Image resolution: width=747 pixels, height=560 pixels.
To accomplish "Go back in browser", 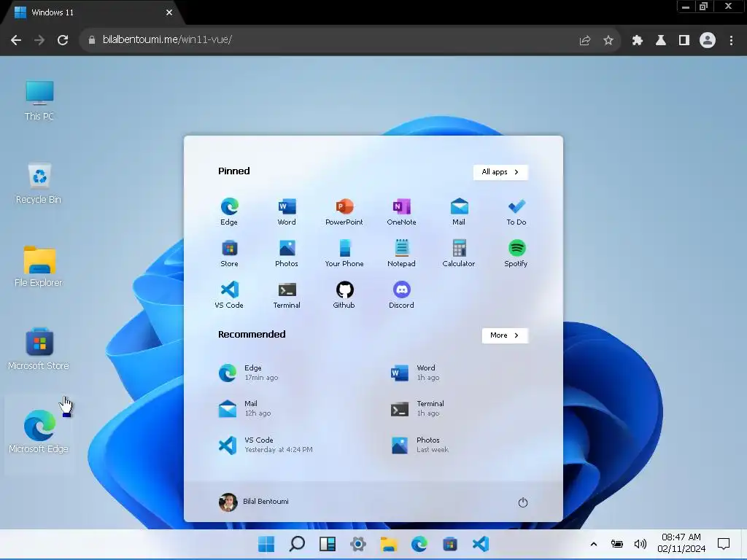I will coord(16,40).
